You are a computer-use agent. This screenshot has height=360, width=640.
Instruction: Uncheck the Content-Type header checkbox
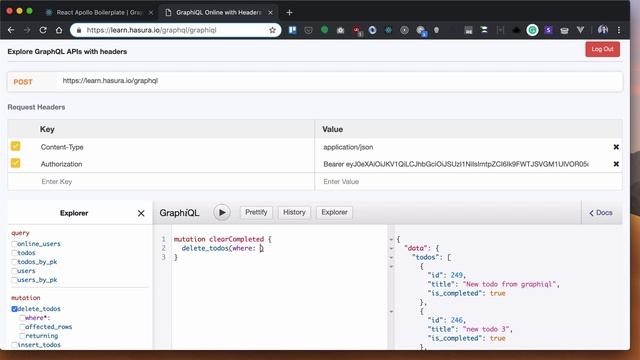tap(16, 146)
